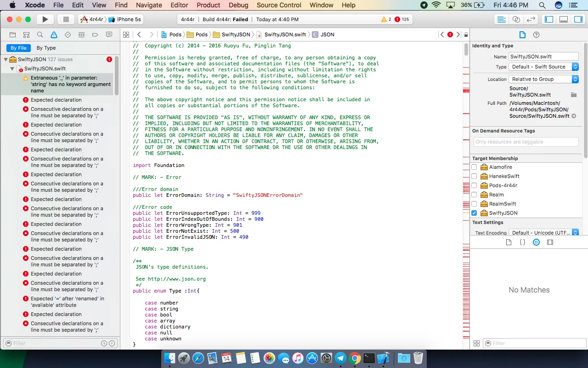Show the Media library
588x368 pixels.
550,242
